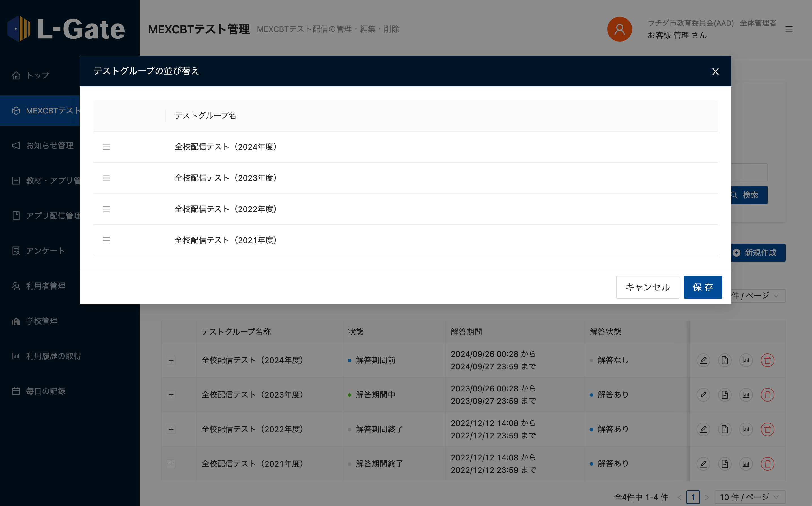Click the orange user avatar icon

pyautogui.click(x=619, y=29)
